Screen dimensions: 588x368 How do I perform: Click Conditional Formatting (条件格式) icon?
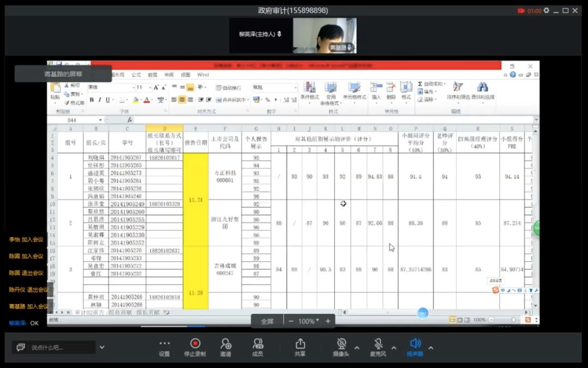[x=309, y=91]
